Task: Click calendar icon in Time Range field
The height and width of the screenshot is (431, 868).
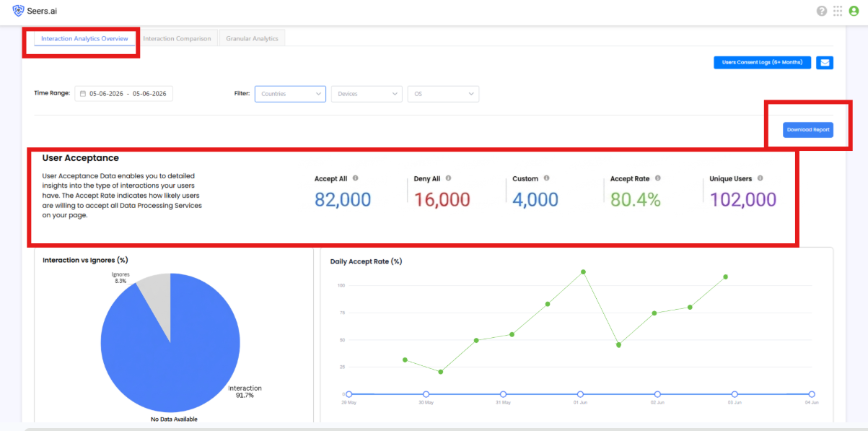Action: click(x=83, y=94)
